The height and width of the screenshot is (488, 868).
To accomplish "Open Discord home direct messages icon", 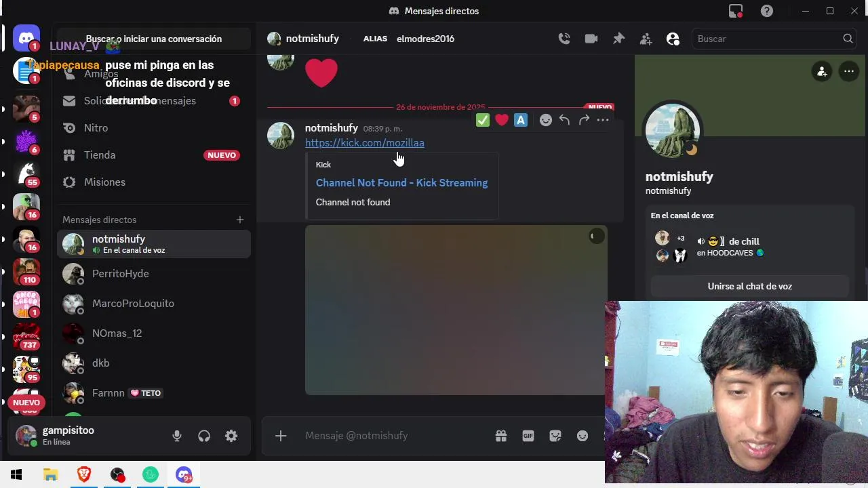I will pos(26,39).
